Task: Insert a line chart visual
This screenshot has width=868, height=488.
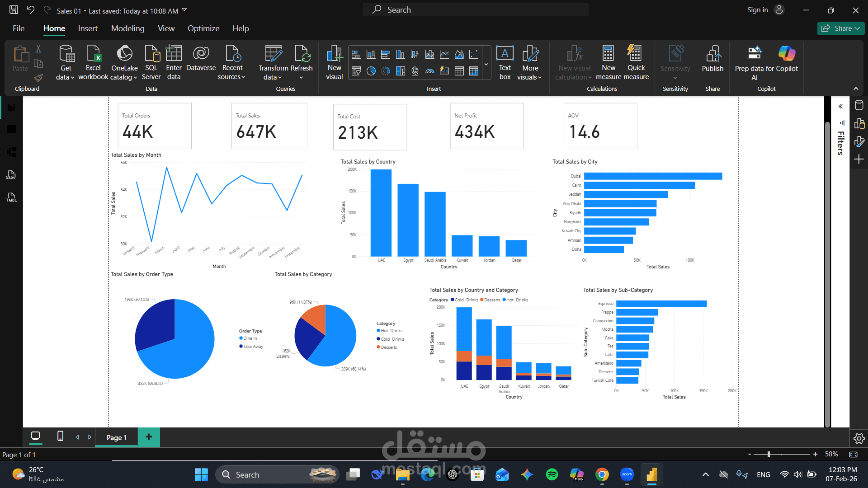Action: [444, 55]
